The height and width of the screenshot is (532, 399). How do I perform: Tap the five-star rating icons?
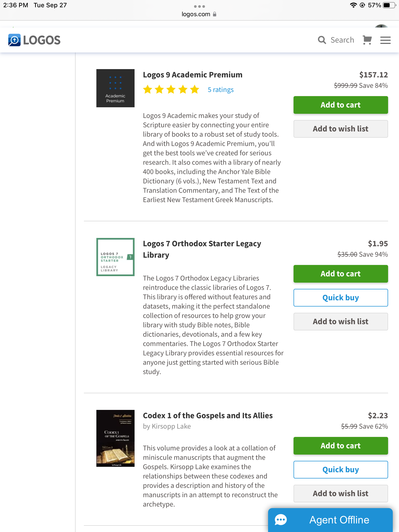pyautogui.click(x=171, y=90)
